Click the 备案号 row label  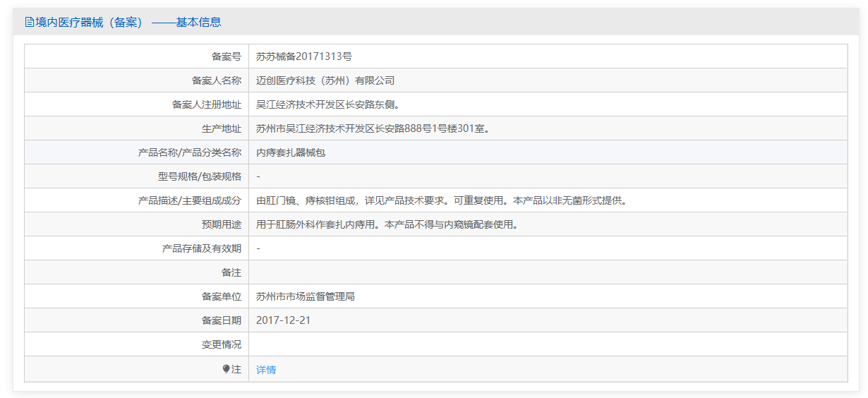pos(227,56)
